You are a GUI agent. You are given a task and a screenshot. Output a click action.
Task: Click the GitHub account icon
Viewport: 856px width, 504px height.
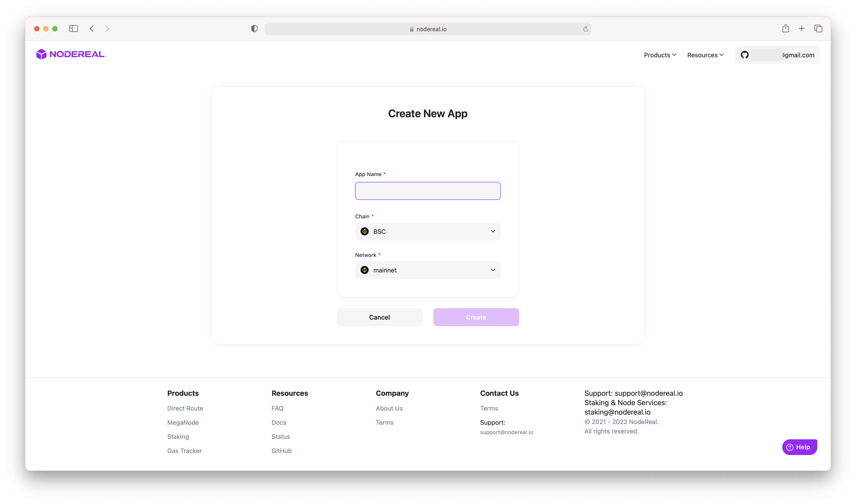[744, 55]
